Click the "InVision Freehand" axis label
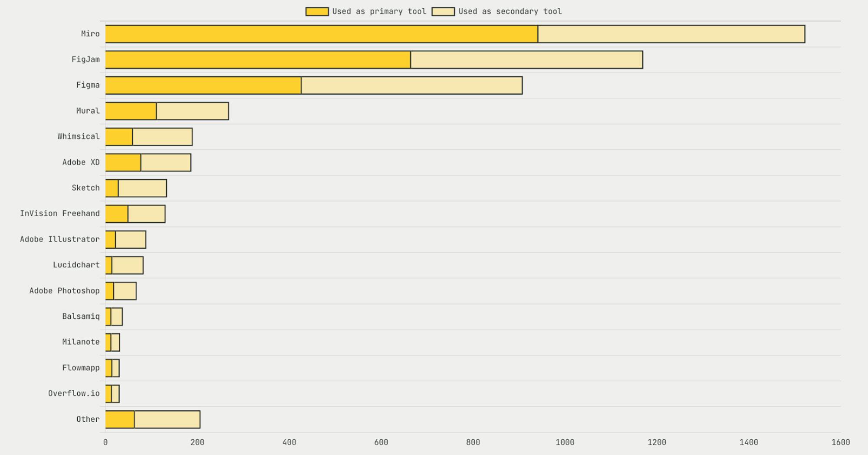The width and height of the screenshot is (868, 455). click(x=60, y=214)
